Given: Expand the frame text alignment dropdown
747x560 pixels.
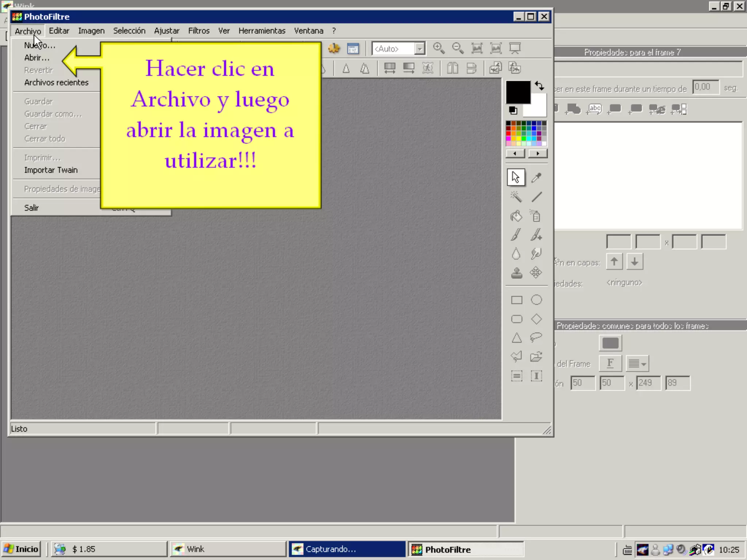Looking at the screenshot, I should (x=638, y=363).
